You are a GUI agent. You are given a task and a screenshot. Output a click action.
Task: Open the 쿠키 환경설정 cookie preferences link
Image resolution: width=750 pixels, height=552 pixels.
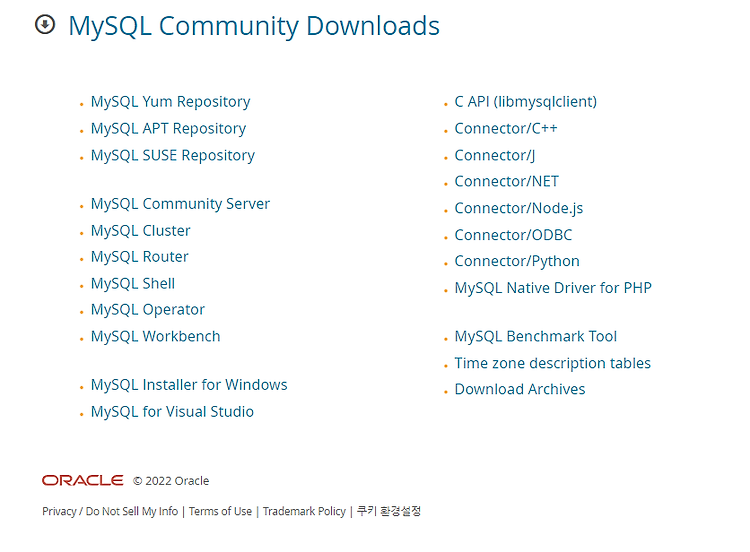(389, 511)
